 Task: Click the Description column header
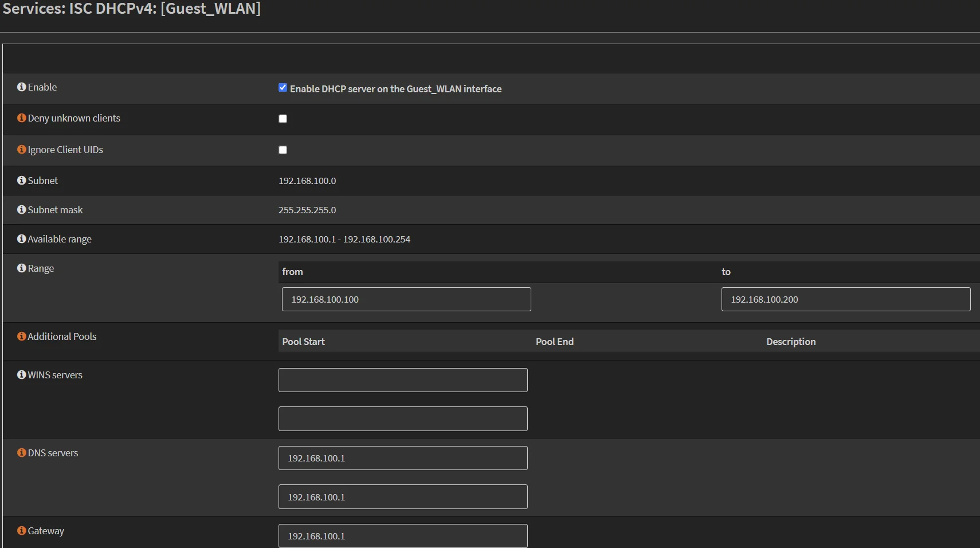point(791,342)
